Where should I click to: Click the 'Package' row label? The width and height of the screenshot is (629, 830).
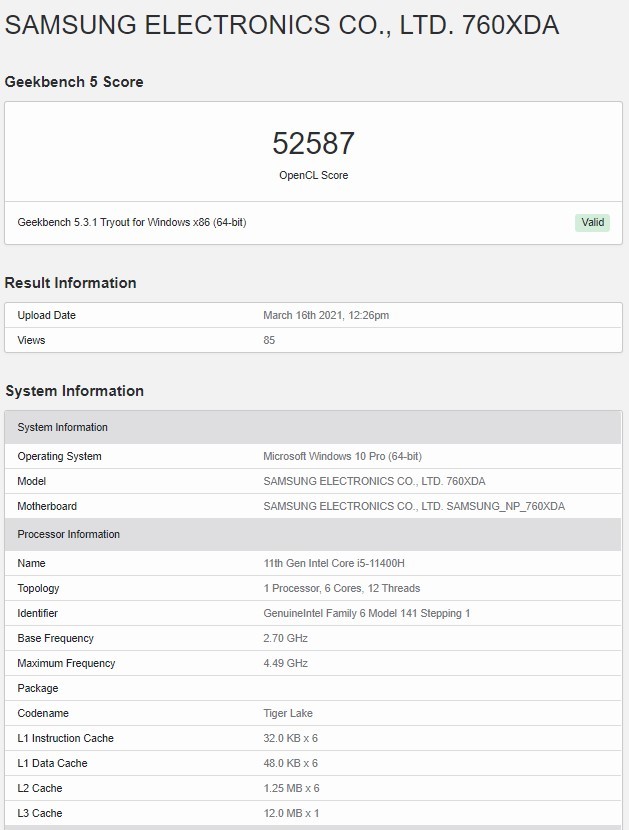(x=38, y=688)
